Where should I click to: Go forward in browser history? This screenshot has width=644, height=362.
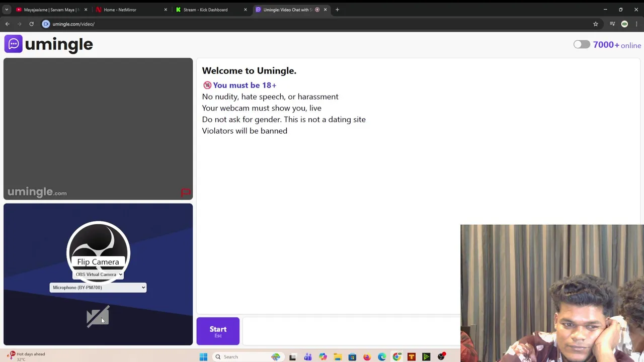(19, 24)
